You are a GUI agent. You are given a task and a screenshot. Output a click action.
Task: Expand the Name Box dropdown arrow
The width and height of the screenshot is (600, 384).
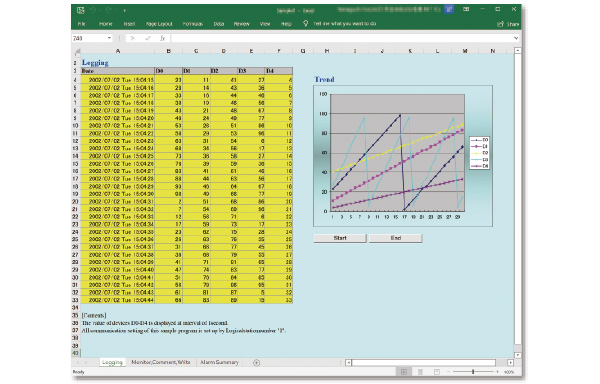[x=109, y=38]
